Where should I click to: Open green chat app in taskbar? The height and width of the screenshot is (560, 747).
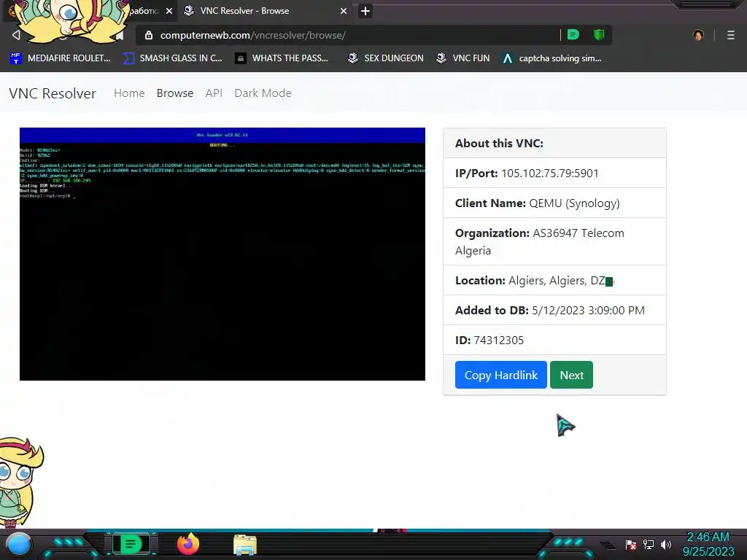(x=131, y=544)
